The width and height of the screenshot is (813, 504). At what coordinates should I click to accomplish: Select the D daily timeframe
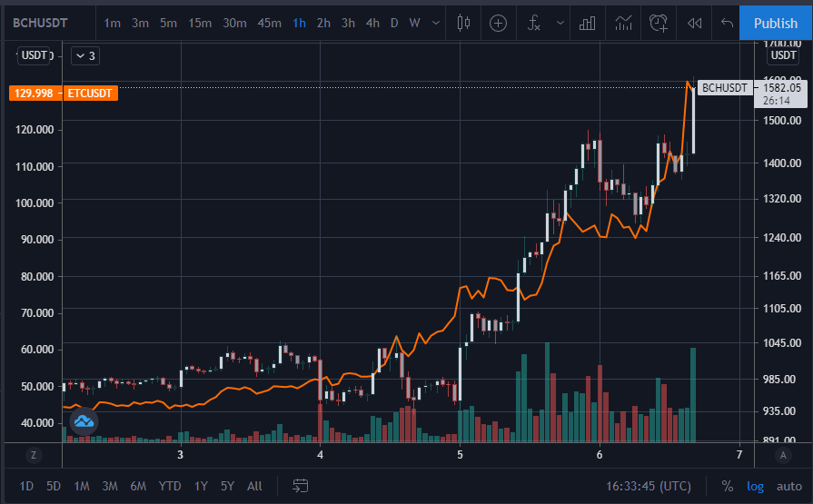[394, 23]
